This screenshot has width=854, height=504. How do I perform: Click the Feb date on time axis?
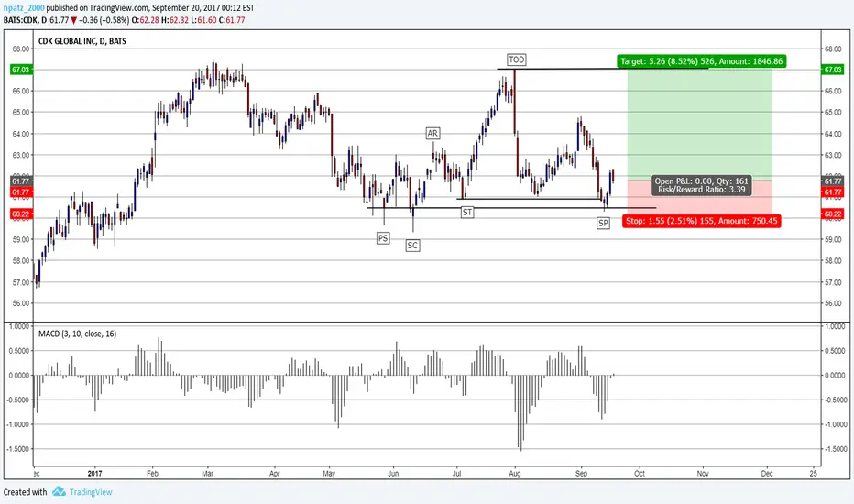[152, 474]
